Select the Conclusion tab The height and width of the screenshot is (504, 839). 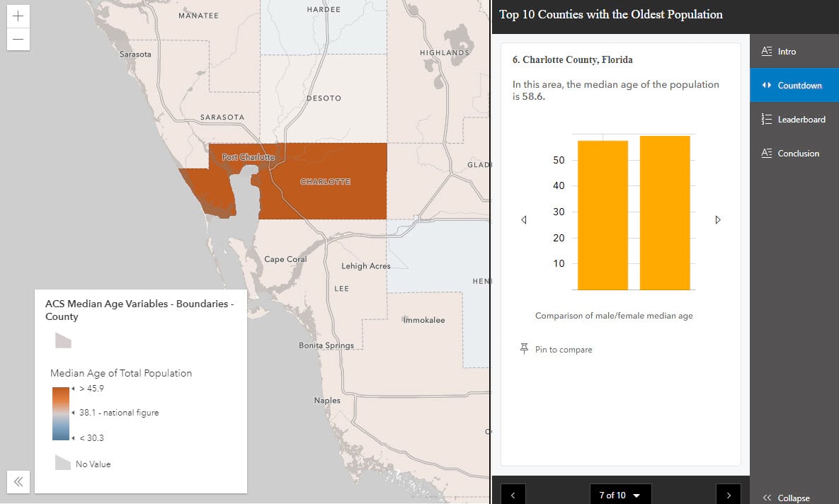(792, 154)
